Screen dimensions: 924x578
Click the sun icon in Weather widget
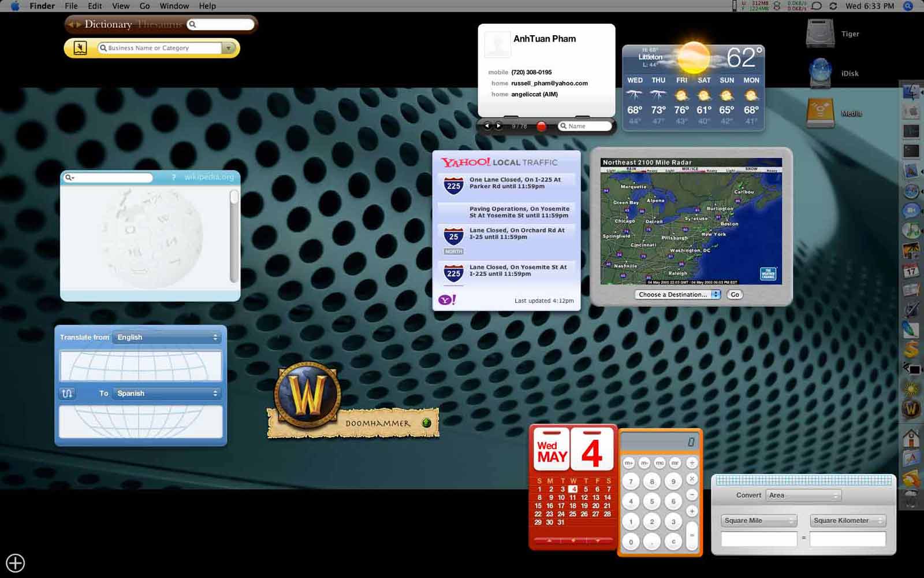(x=693, y=57)
